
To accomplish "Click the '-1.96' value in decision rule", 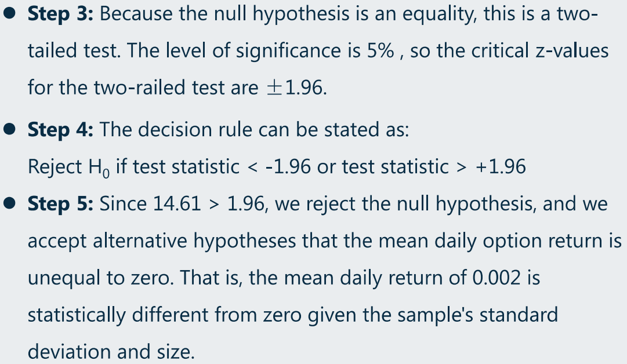I will [x=288, y=166].
